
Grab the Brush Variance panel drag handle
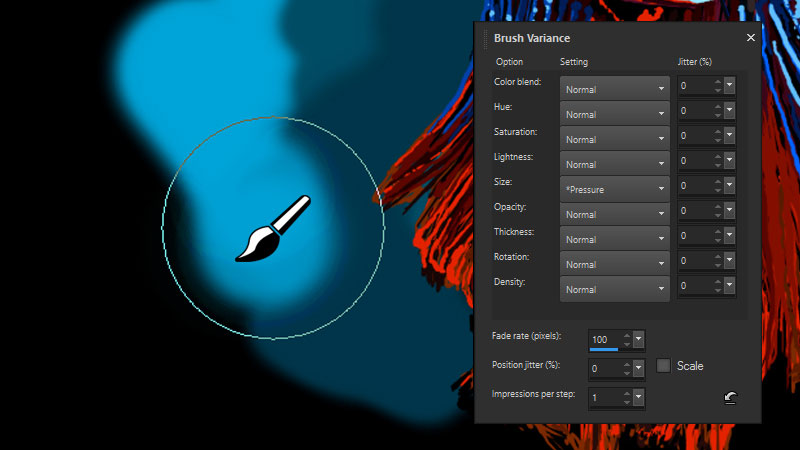(485, 39)
